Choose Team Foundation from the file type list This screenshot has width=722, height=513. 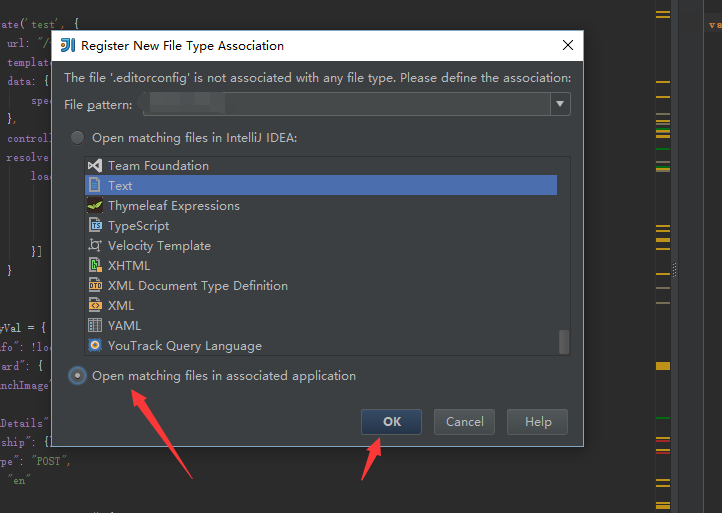321,165
